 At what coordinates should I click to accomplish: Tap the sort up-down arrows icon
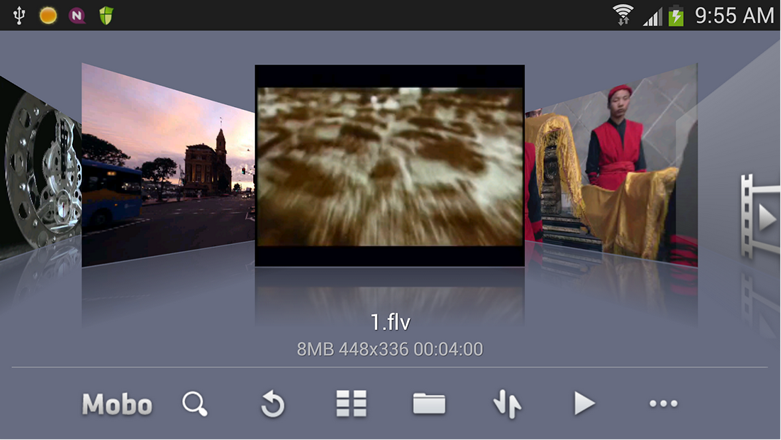pos(507,404)
